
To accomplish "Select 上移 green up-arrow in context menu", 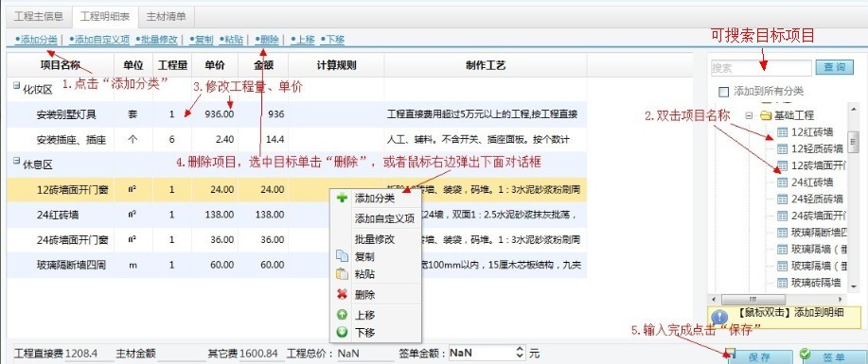I will click(x=364, y=316).
